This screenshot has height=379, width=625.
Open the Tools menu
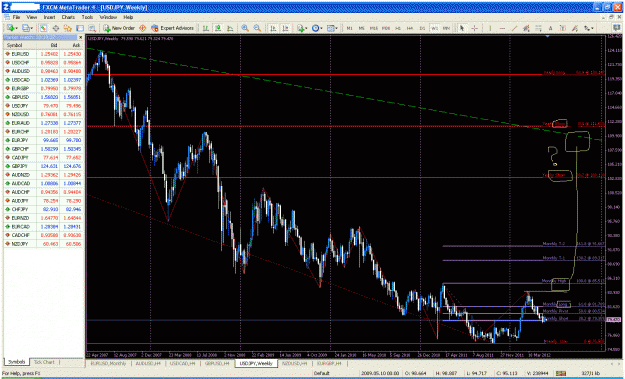coord(87,18)
